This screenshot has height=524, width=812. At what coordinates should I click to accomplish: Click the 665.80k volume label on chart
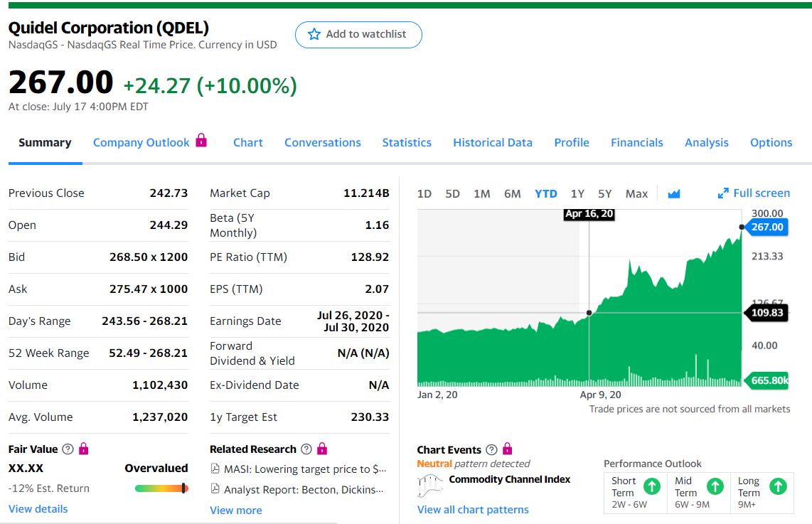pos(767,380)
